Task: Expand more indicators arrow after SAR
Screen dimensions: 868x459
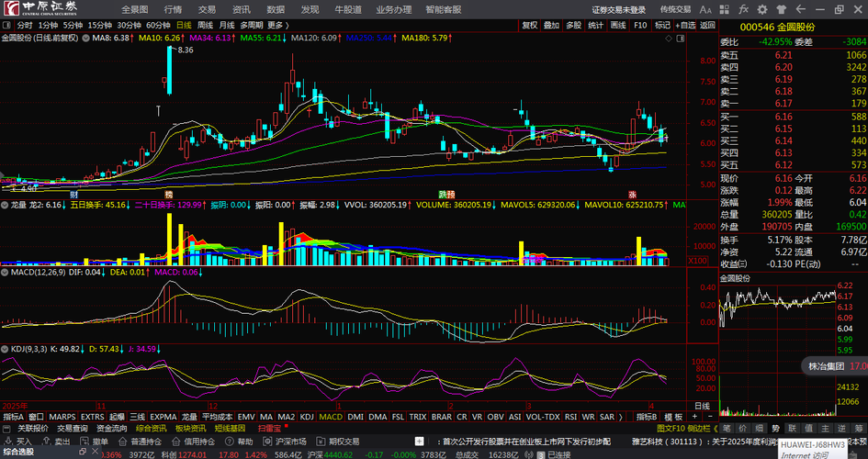Action: tap(621, 417)
